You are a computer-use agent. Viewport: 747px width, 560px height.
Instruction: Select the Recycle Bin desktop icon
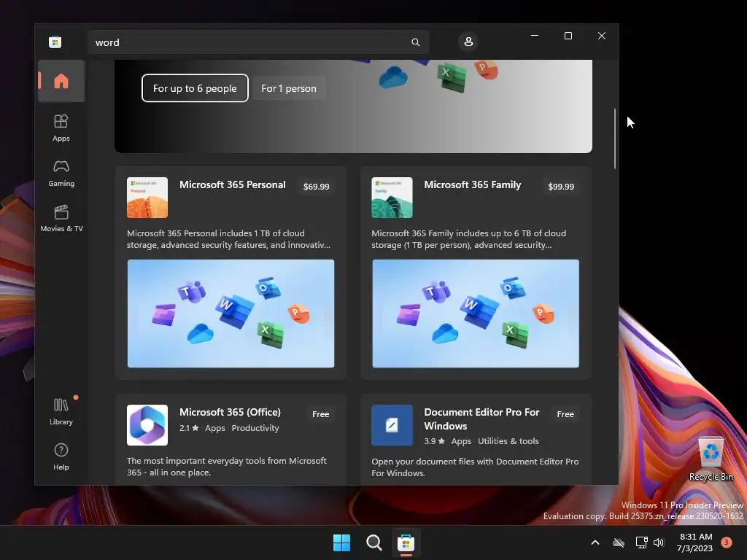tap(711, 459)
